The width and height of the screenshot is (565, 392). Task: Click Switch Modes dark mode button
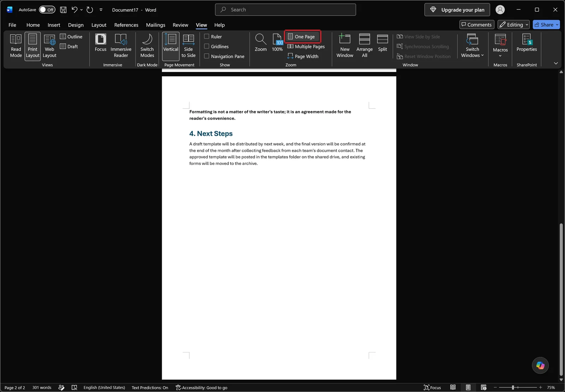(147, 46)
